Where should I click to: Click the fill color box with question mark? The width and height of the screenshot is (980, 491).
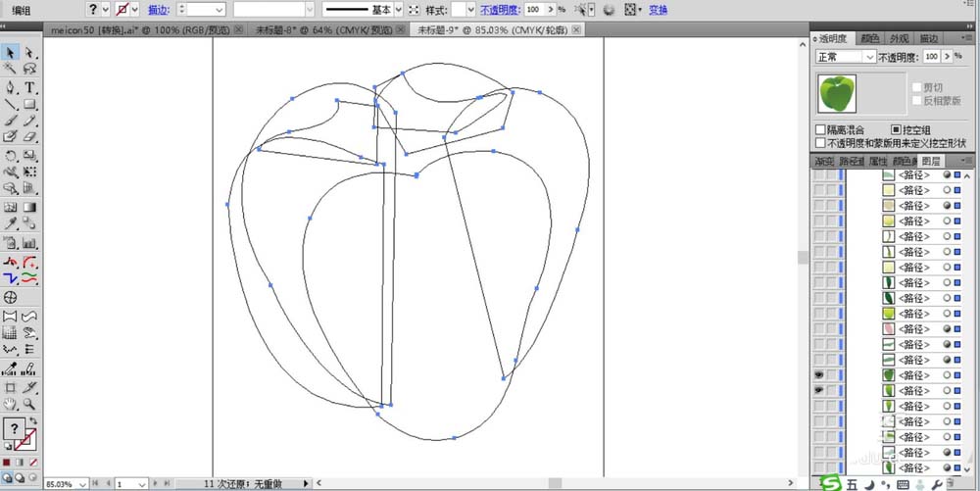pyautogui.click(x=15, y=428)
